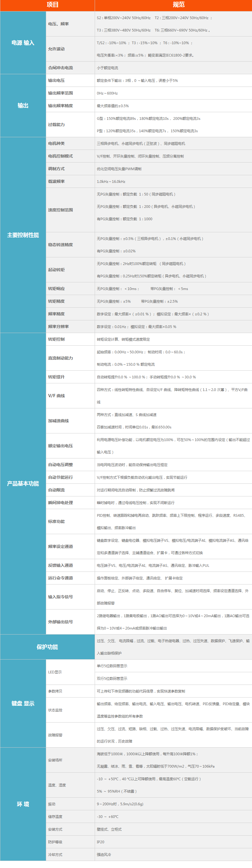Image resolution: width=252 pixels, height=868 pixels.
Task: Select the V/F 曲线 row label
Action: pyautogui.click(x=56, y=396)
